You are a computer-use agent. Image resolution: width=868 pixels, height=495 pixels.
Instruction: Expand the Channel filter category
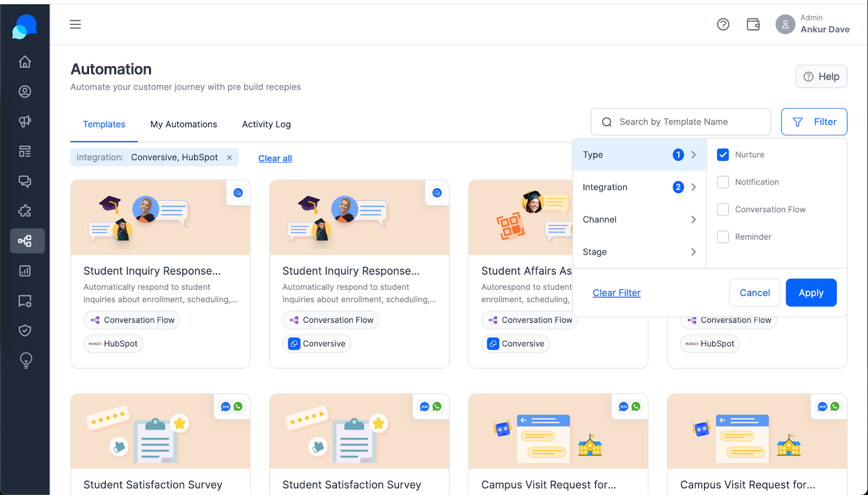point(640,219)
